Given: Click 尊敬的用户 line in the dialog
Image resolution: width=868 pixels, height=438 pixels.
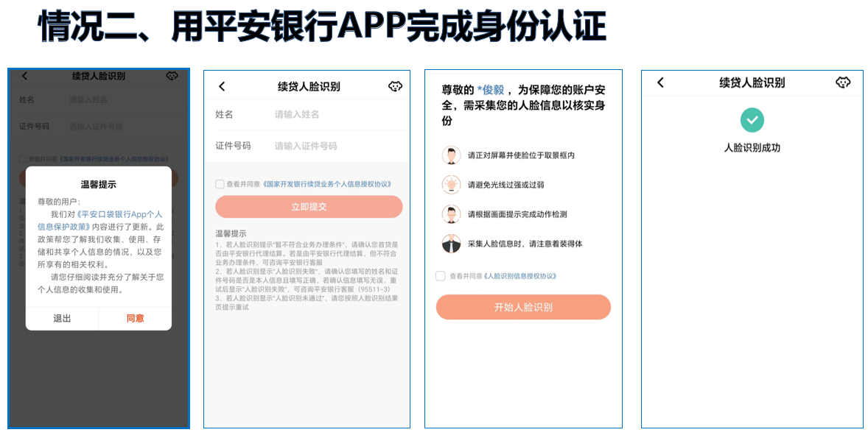Looking at the screenshot, I should 59,201.
